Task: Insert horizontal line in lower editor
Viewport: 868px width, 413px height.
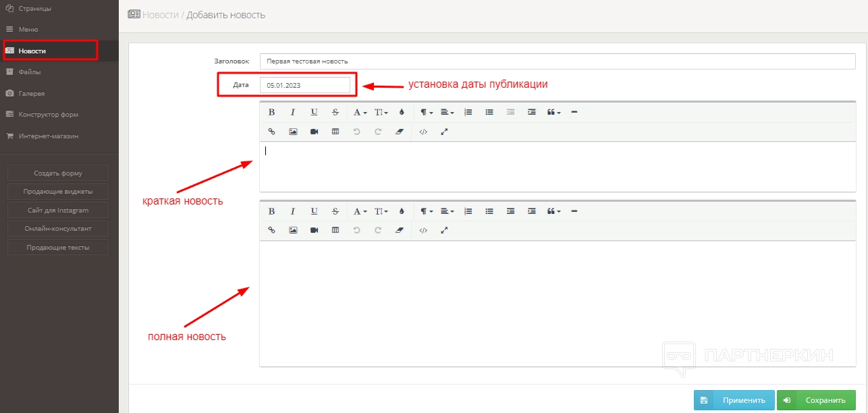Action: 574,211
